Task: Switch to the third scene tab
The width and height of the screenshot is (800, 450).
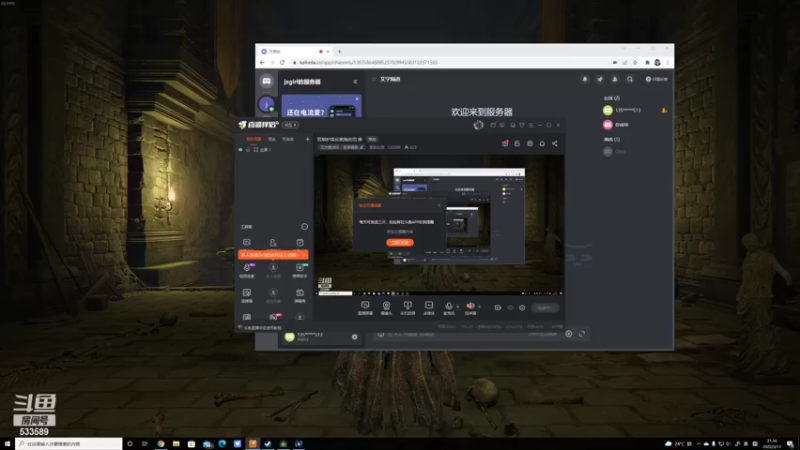Action: (288, 139)
